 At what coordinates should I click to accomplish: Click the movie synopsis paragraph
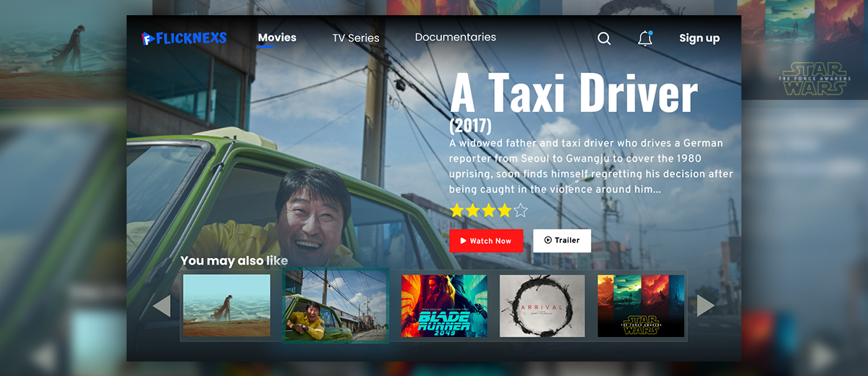591,166
